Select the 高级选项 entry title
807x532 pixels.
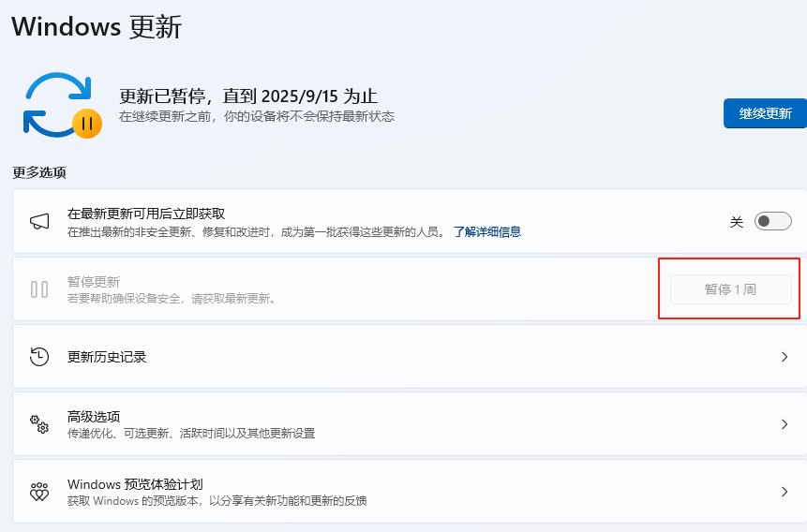[x=94, y=416]
